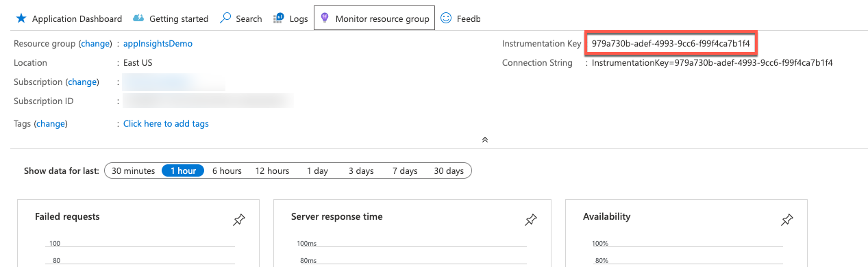
Task: Click the Getting started cloud icon
Action: (138, 18)
